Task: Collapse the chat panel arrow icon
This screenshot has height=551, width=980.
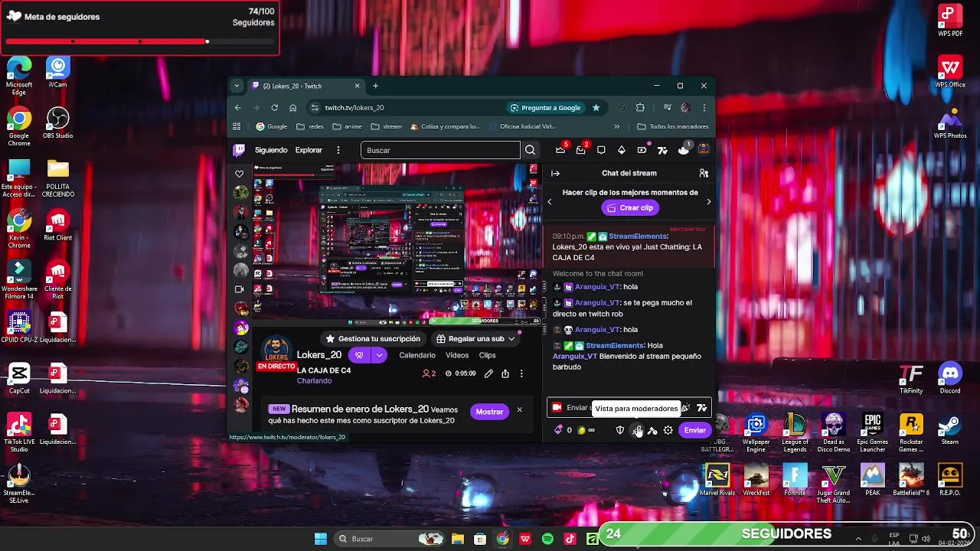Action: 556,174
